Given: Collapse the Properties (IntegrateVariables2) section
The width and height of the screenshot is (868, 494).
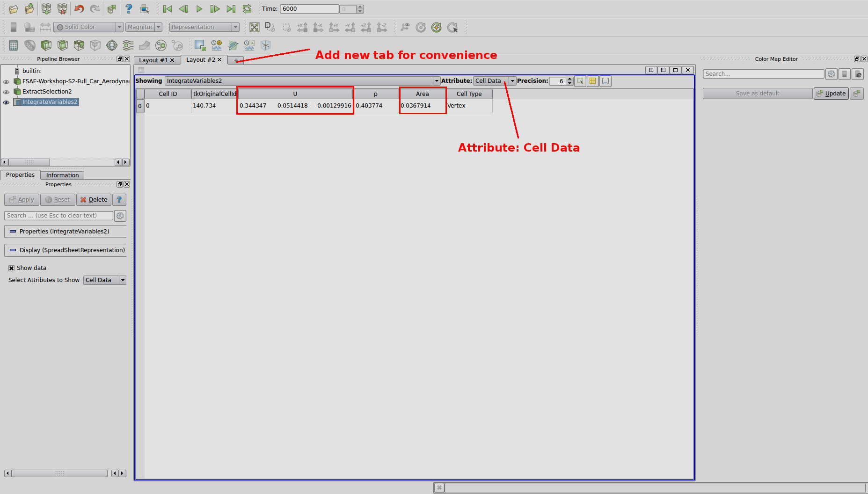Looking at the screenshot, I should 65,232.
